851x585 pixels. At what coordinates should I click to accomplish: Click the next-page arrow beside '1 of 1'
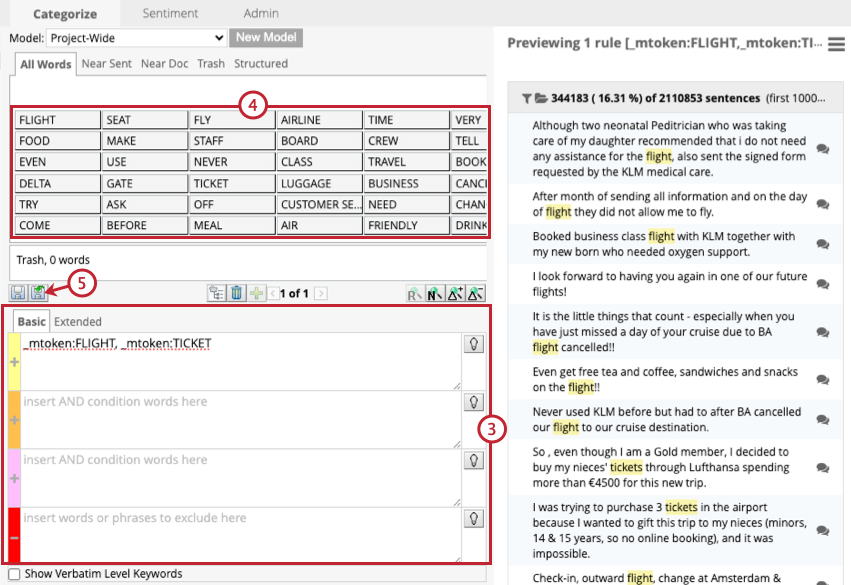(320, 293)
